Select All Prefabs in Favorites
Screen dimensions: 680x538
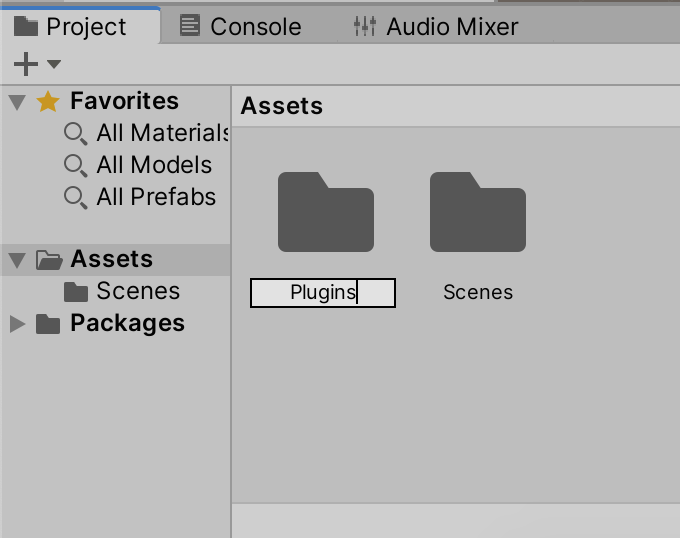point(156,197)
